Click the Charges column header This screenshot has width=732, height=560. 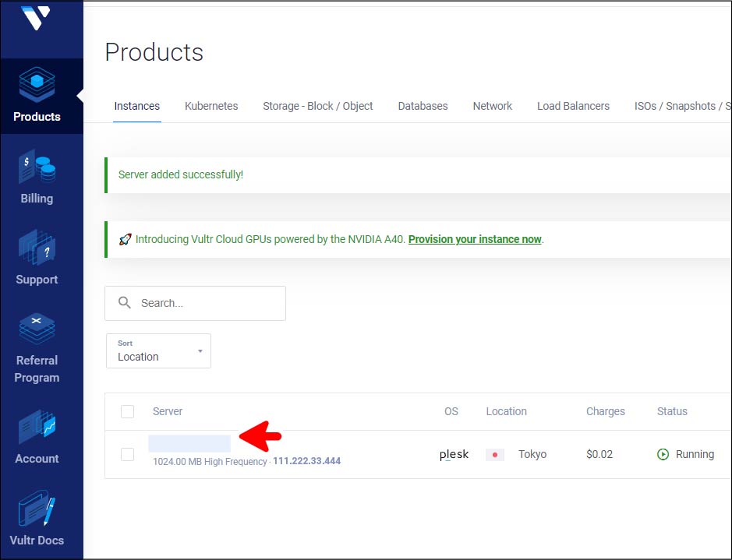tap(605, 411)
